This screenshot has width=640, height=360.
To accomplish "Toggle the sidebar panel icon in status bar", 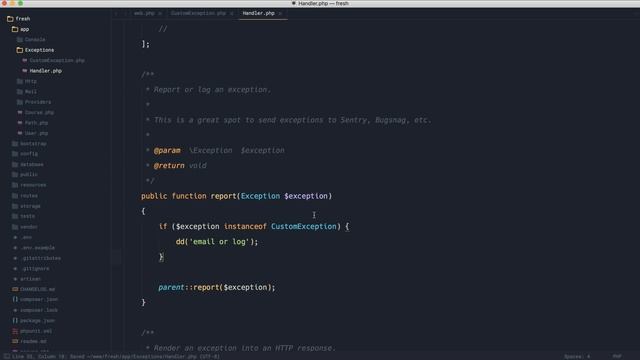I will click(6, 356).
